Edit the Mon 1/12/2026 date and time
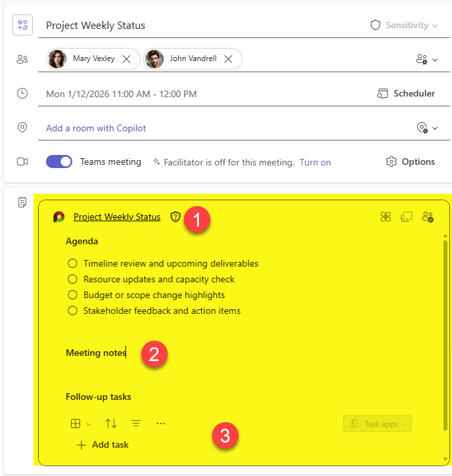The image size is (452, 476). point(121,94)
